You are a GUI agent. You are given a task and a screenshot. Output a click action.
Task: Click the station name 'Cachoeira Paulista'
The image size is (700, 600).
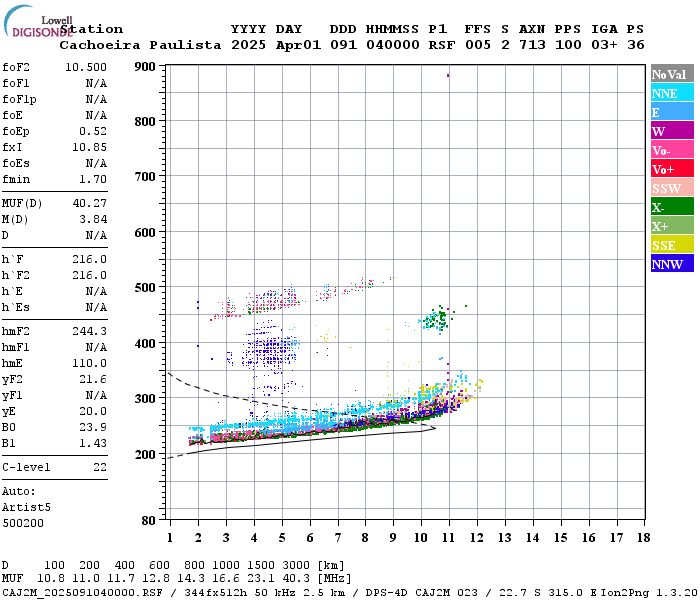(140, 45)
